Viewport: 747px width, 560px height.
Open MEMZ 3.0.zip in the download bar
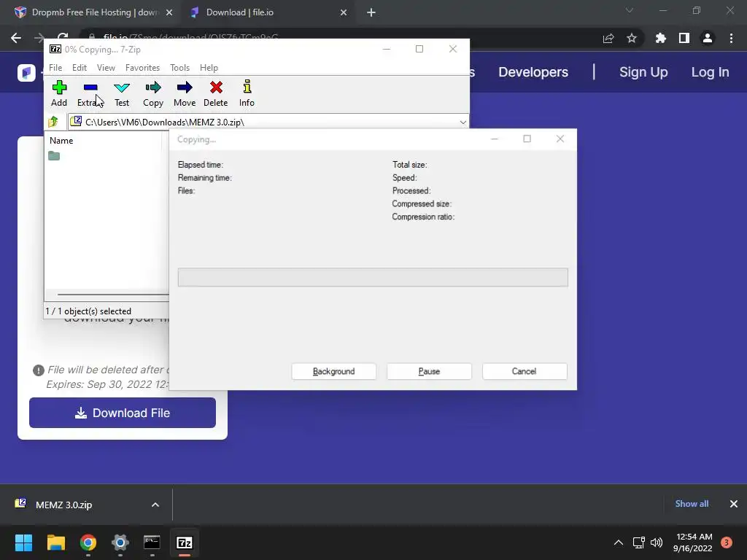coord(64,505)
